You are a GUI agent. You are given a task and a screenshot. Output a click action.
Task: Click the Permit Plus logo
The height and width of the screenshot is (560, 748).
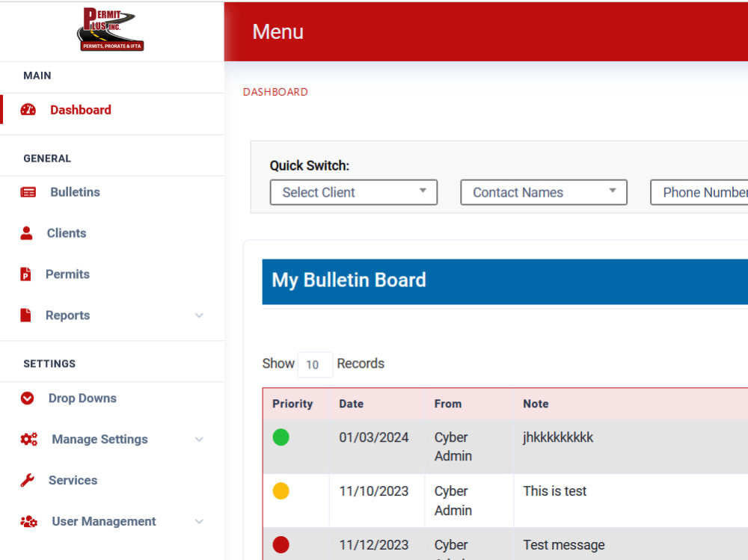(x=111, y=30)
